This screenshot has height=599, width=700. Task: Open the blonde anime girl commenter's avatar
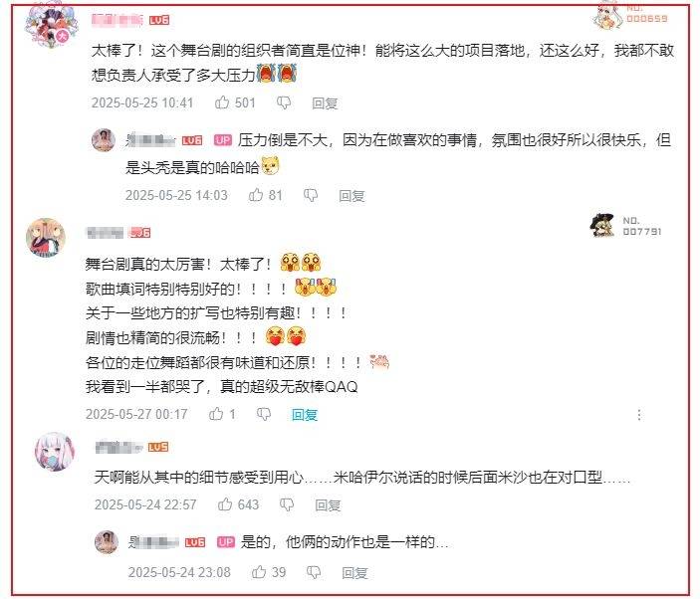tap(46, 238)
